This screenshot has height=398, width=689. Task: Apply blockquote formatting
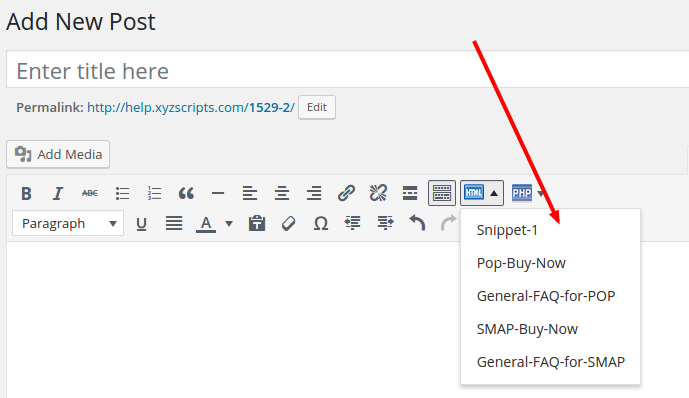pos(186,193)
